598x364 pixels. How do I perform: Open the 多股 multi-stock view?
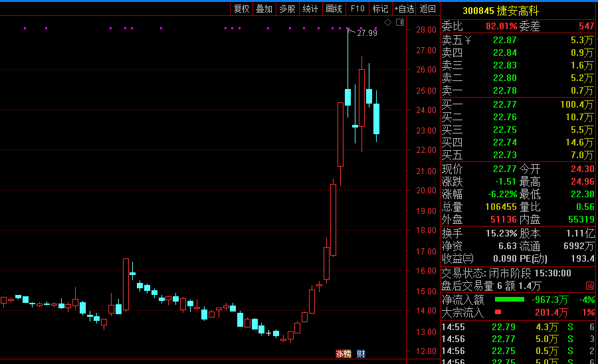(287, 9)
